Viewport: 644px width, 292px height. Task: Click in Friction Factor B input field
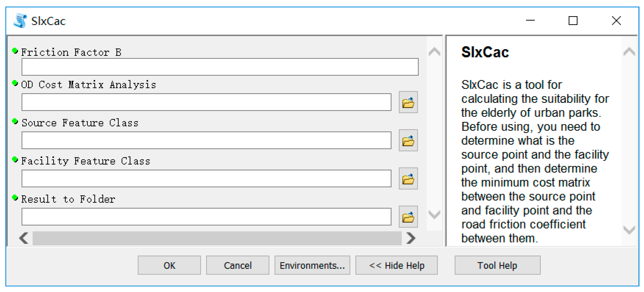[220, 67]
